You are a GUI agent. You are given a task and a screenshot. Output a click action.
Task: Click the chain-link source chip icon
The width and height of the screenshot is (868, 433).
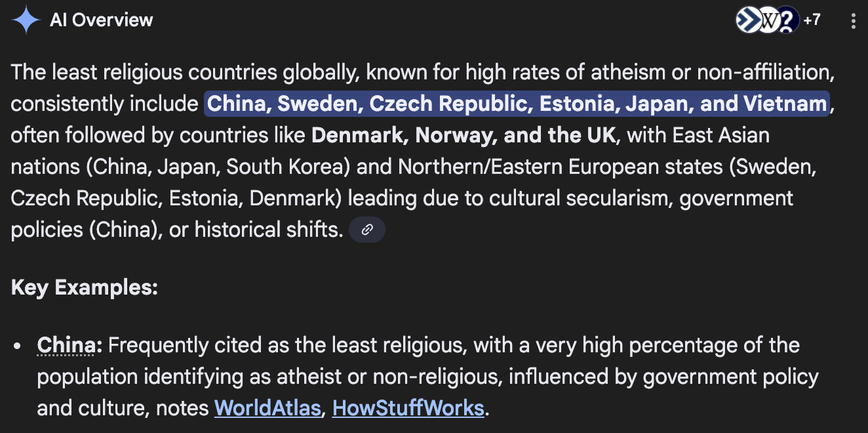[x=367, y=230]
